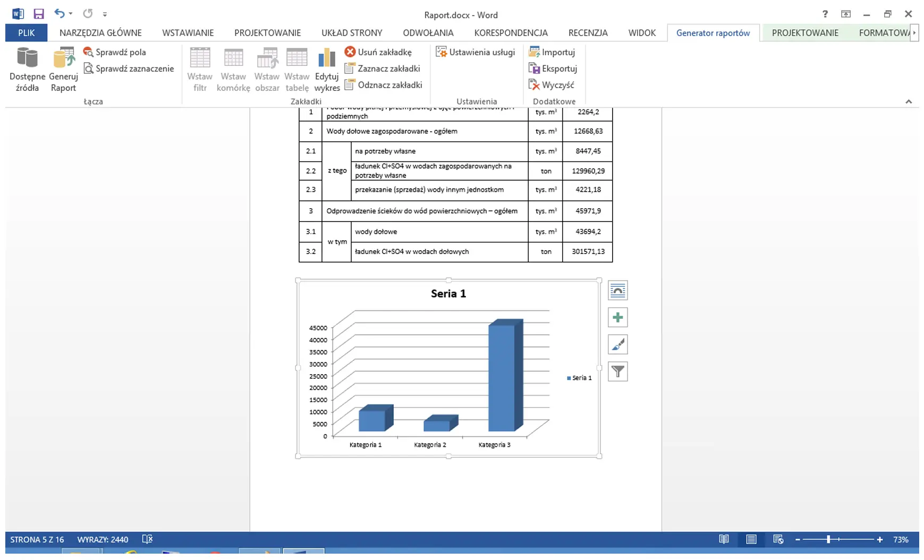This screenshot has width=924, height=560.
Task: Click Usuń zakładkę
Action: point(378,52)
